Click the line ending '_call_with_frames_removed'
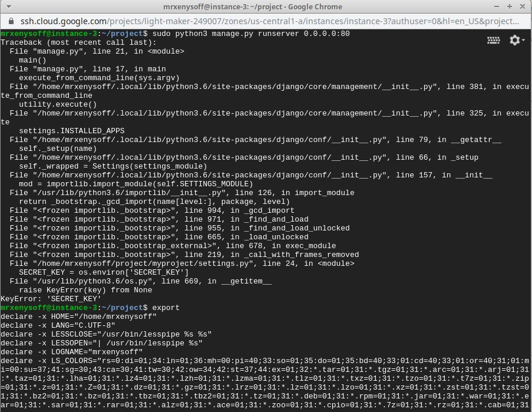 184,254
